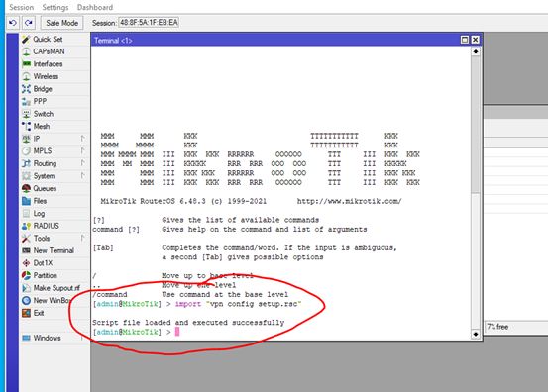Expand the Tools submenu
Screen dimensions: 548x392
55,238
